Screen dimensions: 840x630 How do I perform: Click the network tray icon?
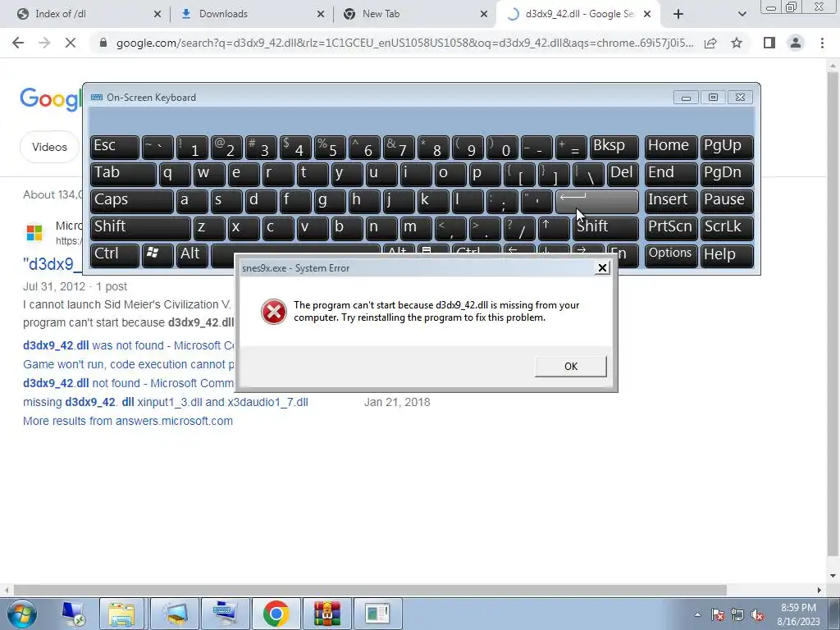click(x=737, y=614)
